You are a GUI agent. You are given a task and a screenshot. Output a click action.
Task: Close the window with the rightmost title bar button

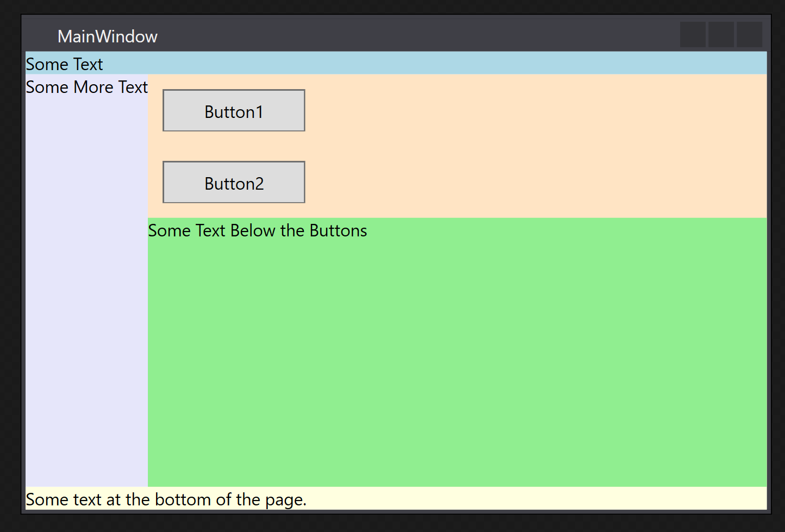pos(749,34)
